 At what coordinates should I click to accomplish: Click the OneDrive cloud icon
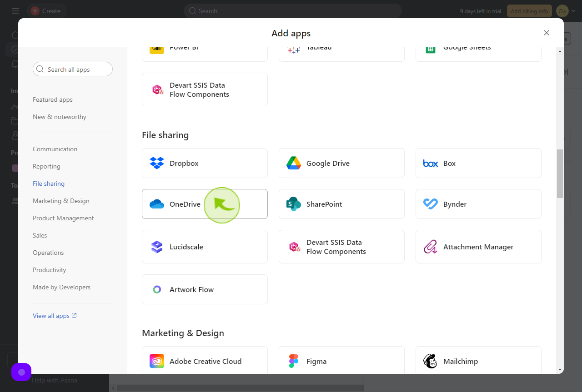click(x=157, y=204)
